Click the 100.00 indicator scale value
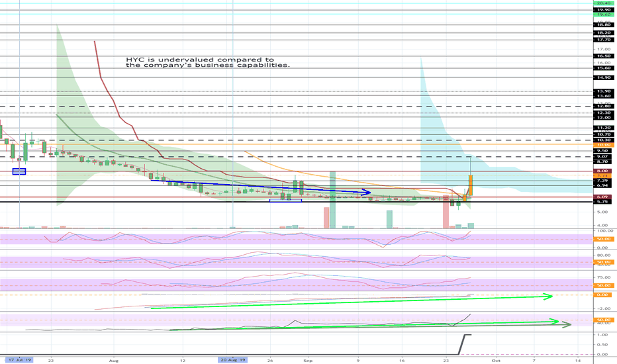 pyautogui.click(x=604, y=230)
